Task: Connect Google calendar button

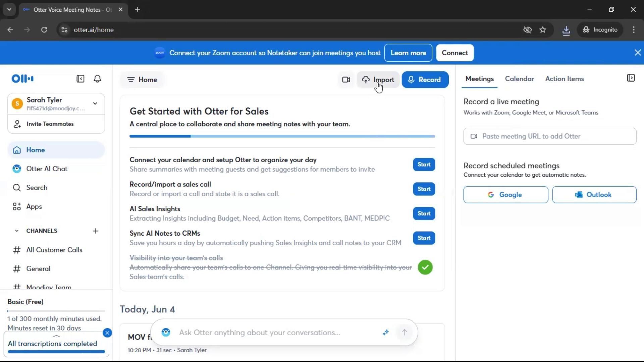Action: tap(505, 195)
